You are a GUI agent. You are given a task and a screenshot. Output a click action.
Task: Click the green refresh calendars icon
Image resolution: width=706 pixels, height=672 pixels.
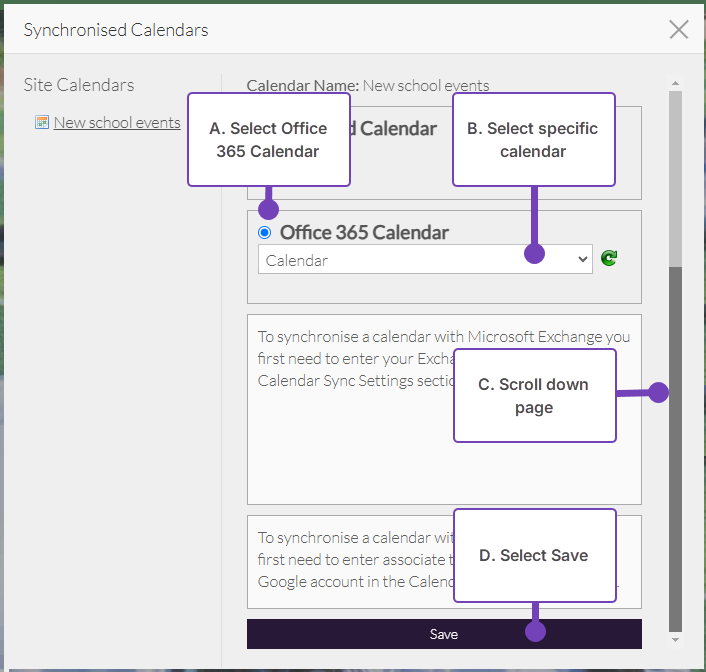coord(609,259)
